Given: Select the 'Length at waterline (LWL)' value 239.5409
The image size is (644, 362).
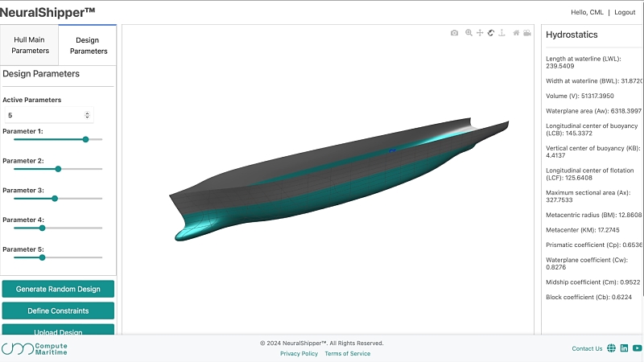Looking at the screenshot, I should 559,66.
